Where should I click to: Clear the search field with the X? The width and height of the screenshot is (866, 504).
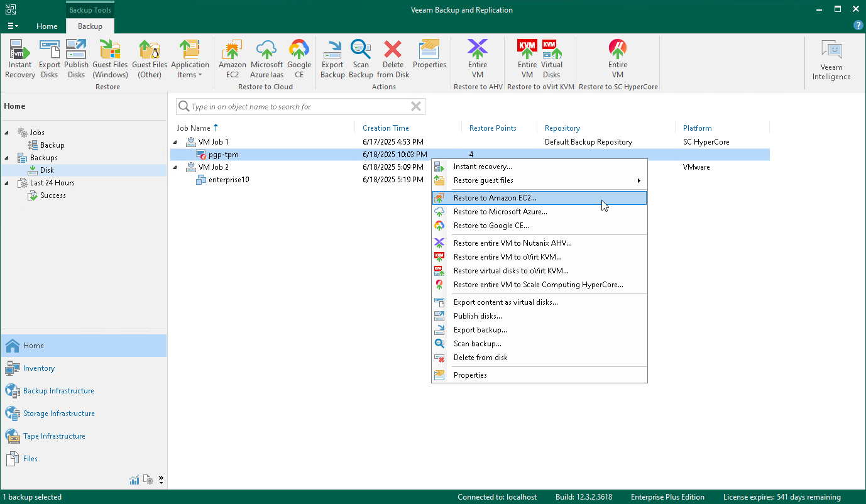click(x=416, y=107)
